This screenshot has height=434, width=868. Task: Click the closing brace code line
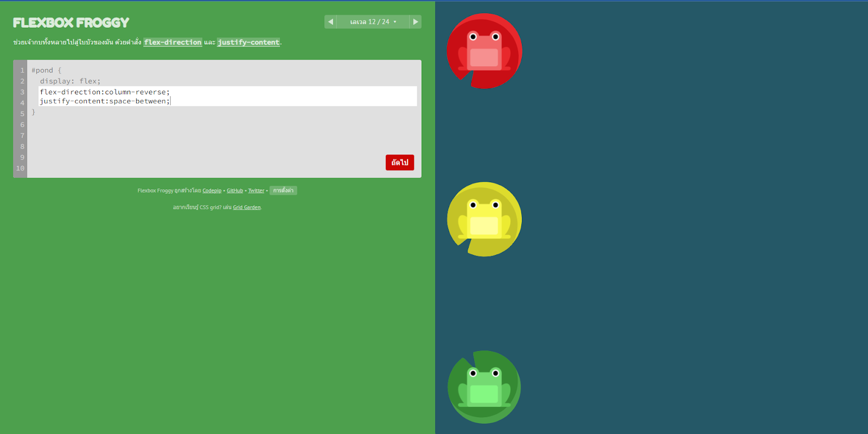tap(33, 112)
